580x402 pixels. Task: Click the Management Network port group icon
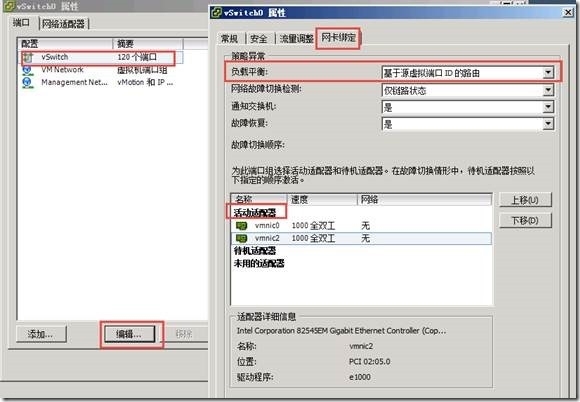(x=28, y=82)
